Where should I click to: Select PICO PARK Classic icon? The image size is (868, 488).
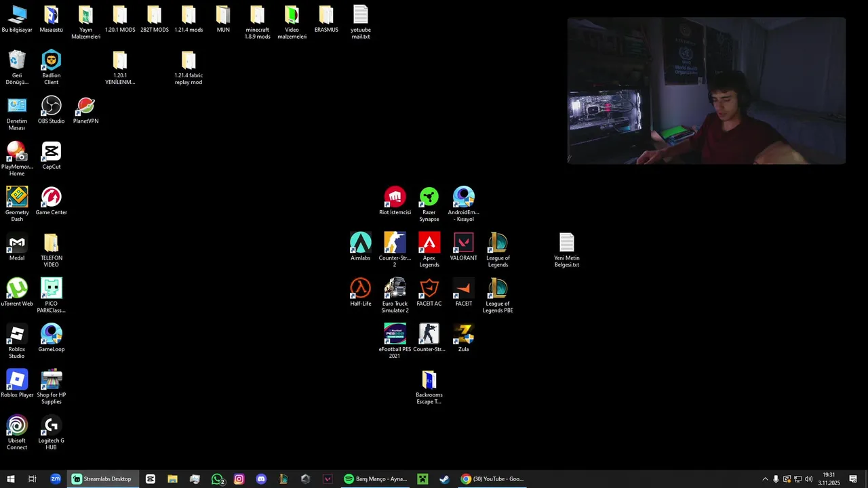coord(52,296)
